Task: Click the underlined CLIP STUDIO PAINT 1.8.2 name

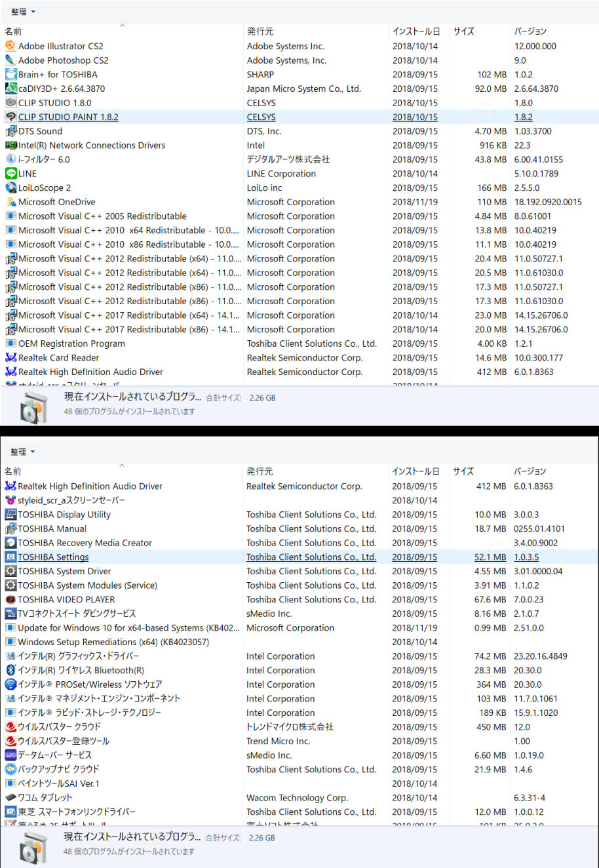Action: pyautogui.click(x=68, y=117)
